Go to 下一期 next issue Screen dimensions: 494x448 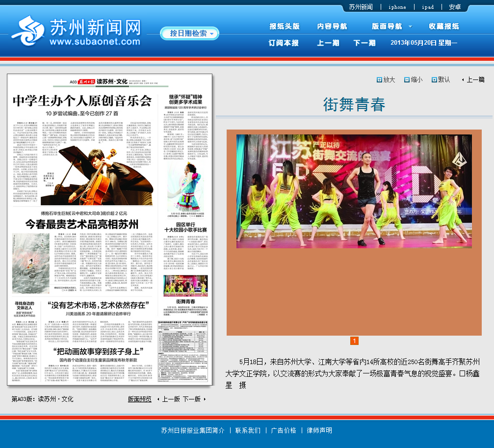click(364, 43)
